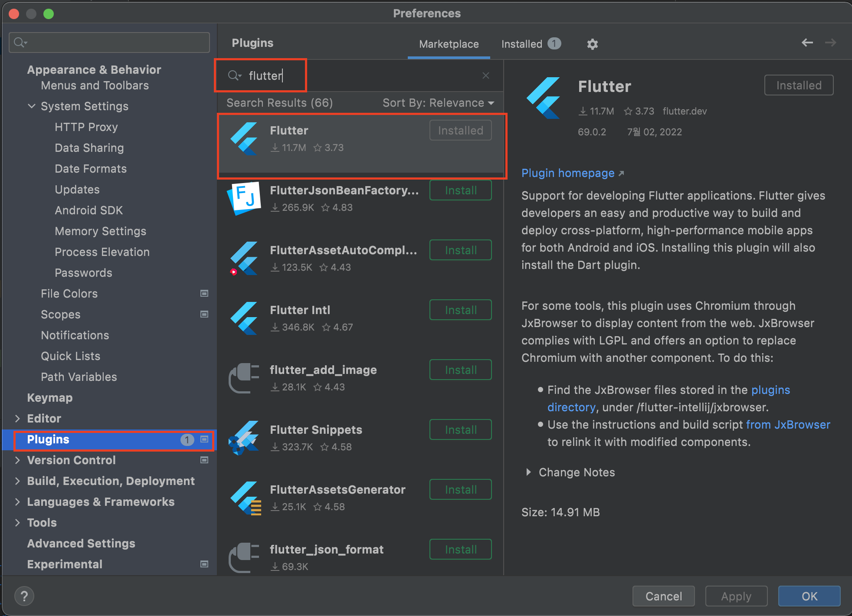Clear the plugin search with the X icon
This screenshot has height=616, width=852.
click(x=485, y=75)
